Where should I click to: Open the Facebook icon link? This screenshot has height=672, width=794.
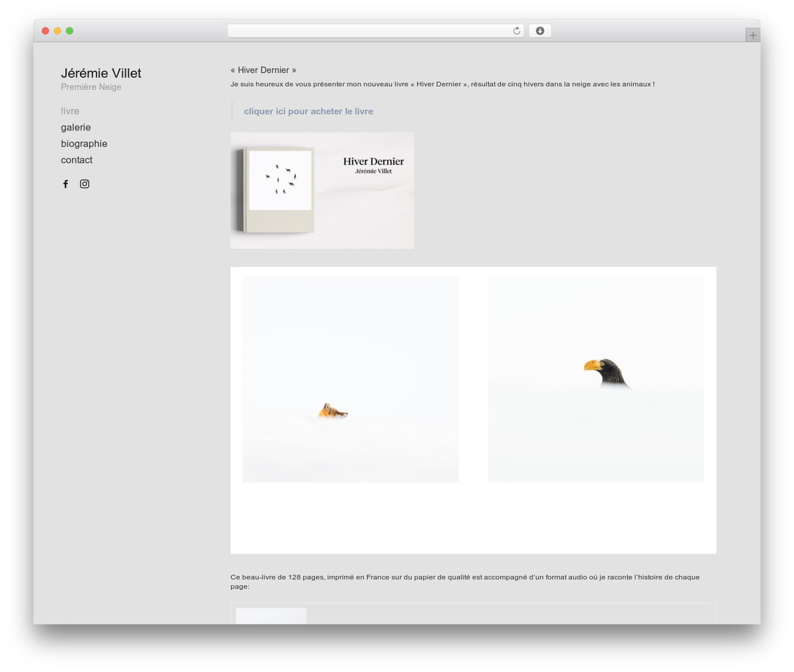tap(65, 184)
